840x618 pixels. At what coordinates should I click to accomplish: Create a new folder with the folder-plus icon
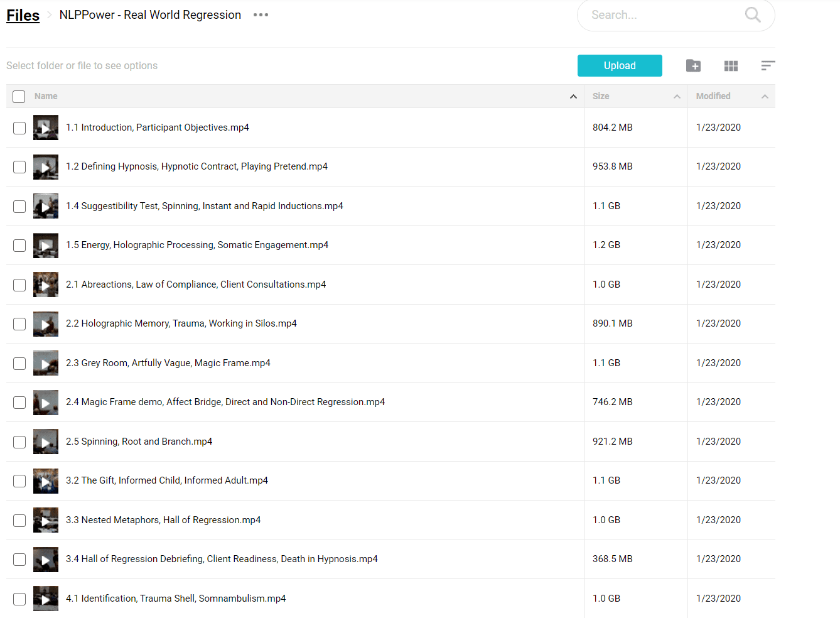pos(693,65)
